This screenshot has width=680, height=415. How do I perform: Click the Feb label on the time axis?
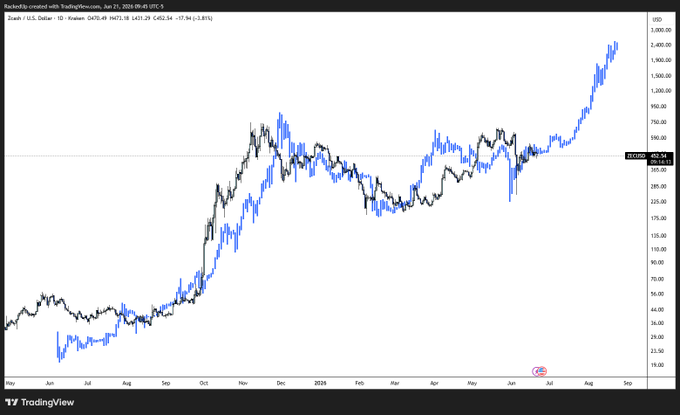point(359,383)
